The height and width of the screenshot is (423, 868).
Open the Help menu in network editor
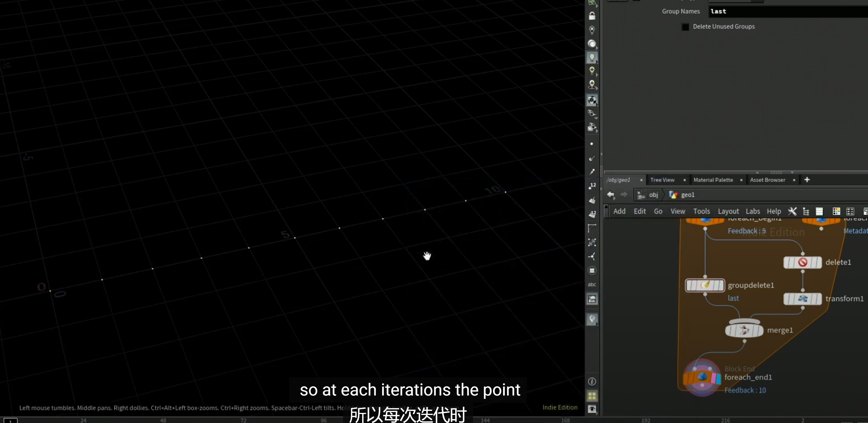pos(774,211)
